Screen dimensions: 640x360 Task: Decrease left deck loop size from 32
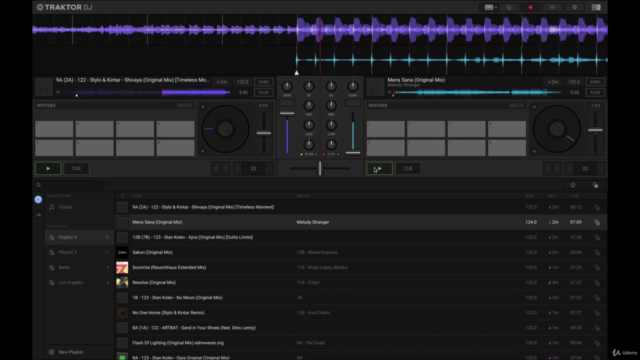238,169
